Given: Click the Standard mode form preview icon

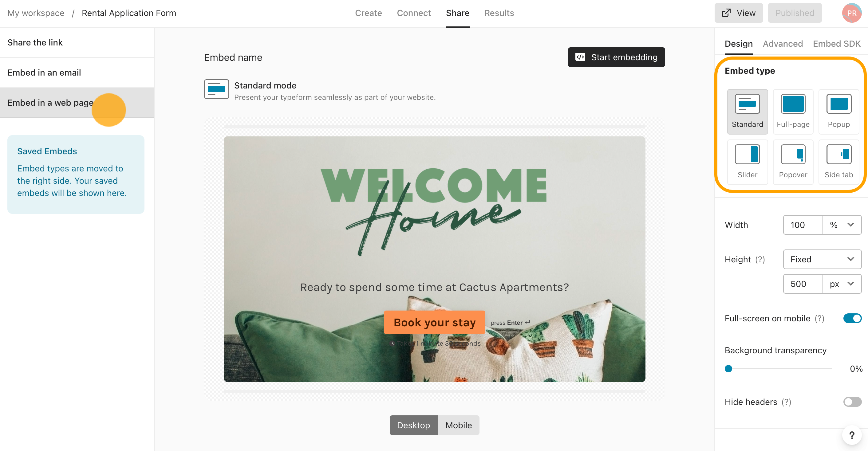Looking at the screenshot, I should [216, 91].
